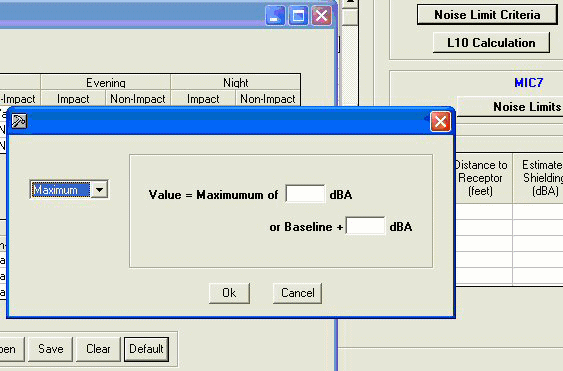Click the Maximum of dBA input field
This screenshot has height=371, width=563.
tap(305, 194)
